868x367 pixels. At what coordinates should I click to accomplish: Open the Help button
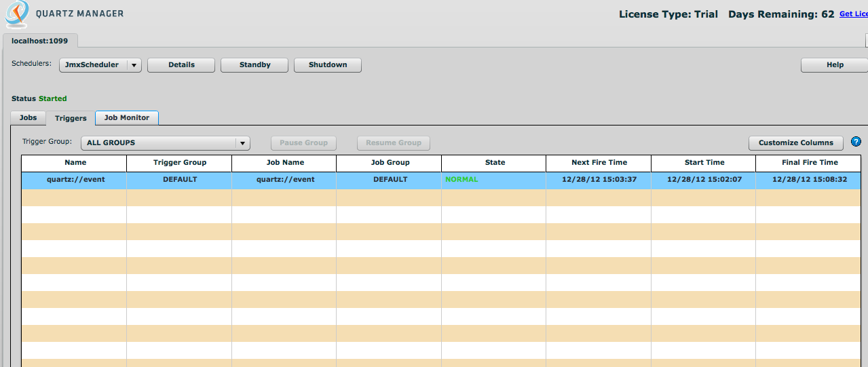tap(835, 65)
